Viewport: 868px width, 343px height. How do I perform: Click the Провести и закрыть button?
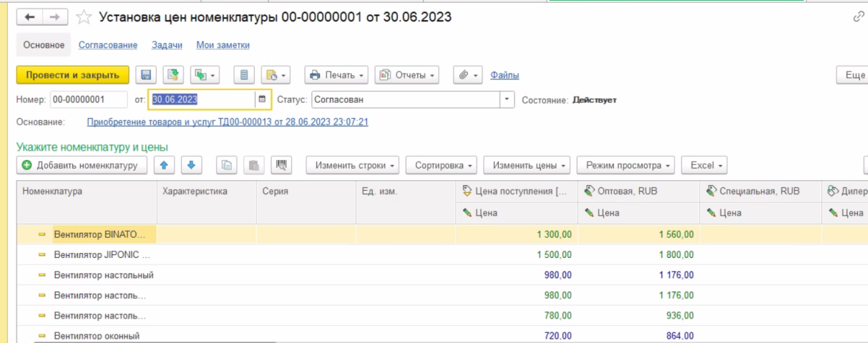tap(72, 75)
